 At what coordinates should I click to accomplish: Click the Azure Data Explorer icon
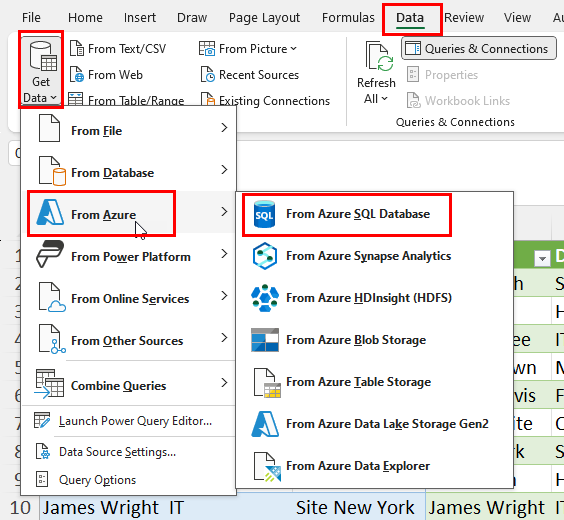point(267,467)
